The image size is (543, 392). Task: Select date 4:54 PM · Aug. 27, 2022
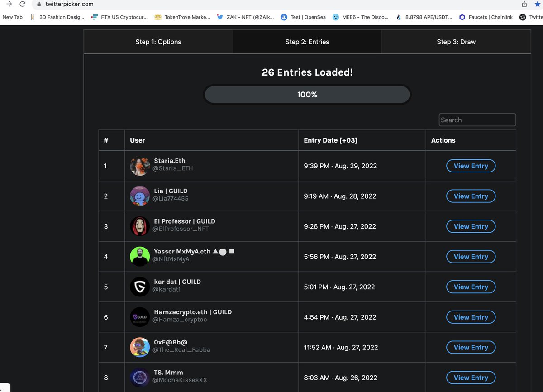click(340, 317)
